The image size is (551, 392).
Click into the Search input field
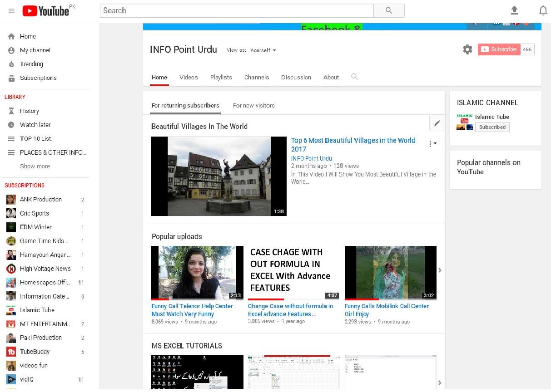[237, 10]
